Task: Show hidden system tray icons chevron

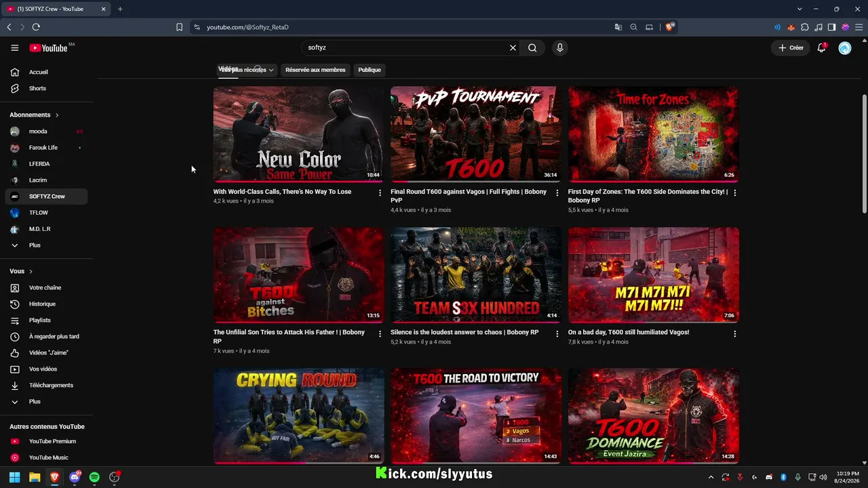Action: pos(711,477)
